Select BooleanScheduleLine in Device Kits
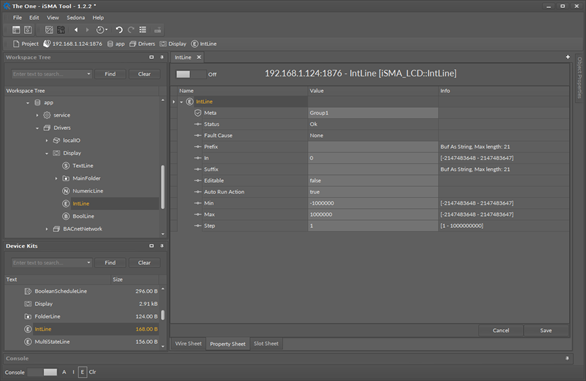Viewport: 586px width, 381px height. pos(61,291)
